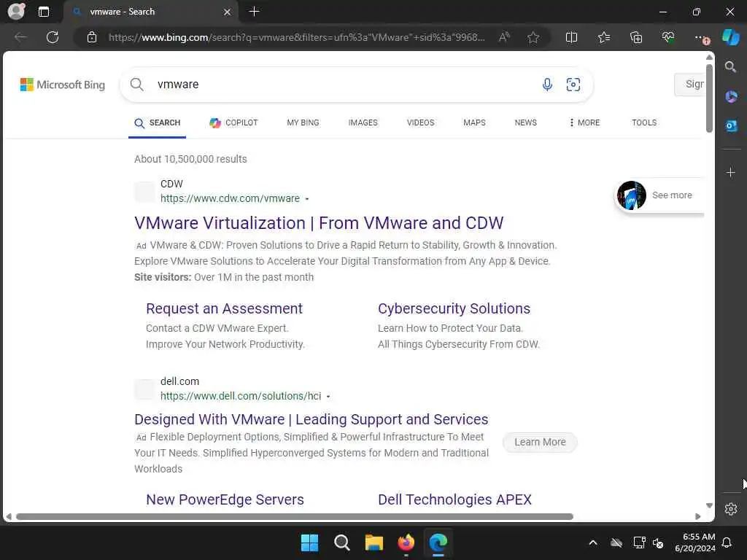Open the MAPS tab

click(474, 122)
